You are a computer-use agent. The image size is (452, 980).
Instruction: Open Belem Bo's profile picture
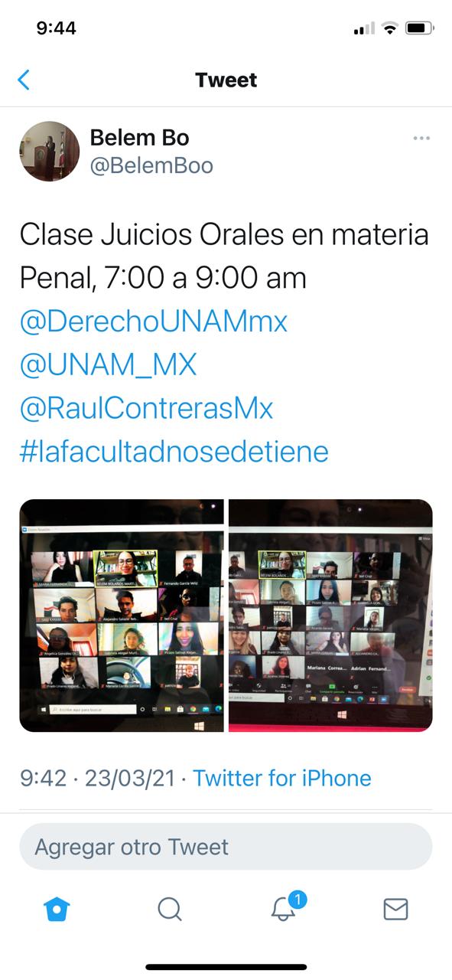coord(50,151)
